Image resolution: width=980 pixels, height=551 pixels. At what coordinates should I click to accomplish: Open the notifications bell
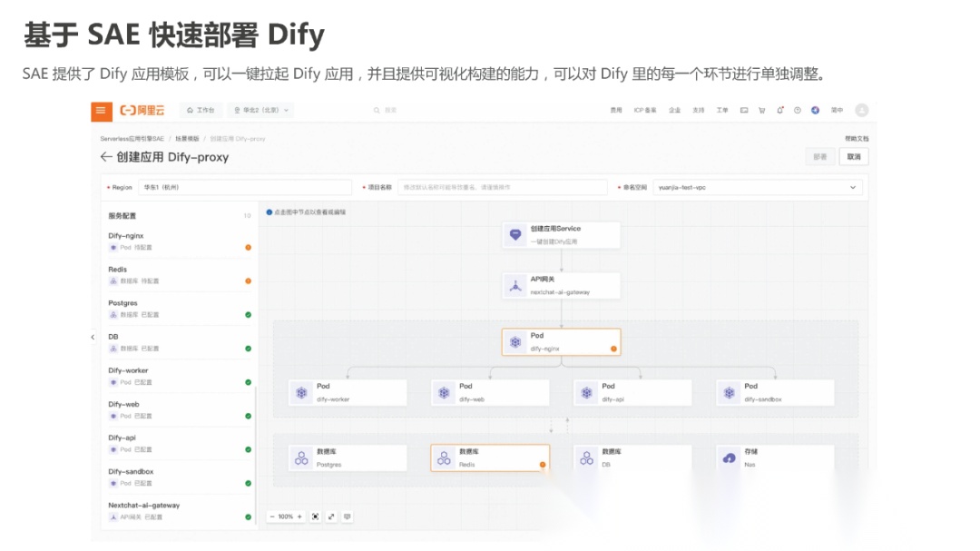(x=780, y=110)
